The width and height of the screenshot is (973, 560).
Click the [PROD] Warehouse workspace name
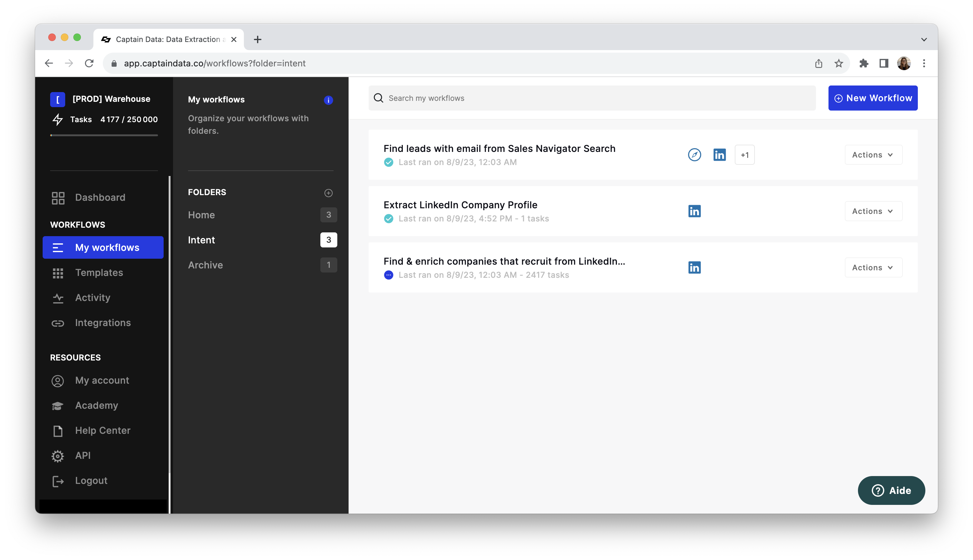click(111, 99)
